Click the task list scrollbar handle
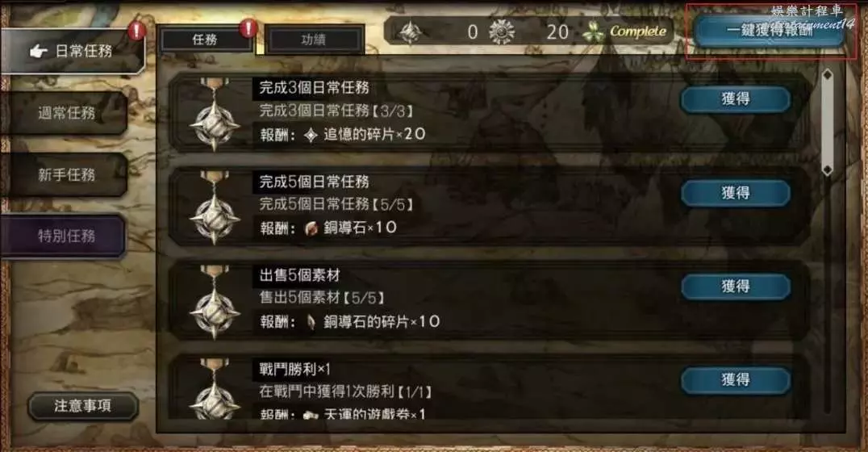868x452 pixels. (x=828, y=122)
